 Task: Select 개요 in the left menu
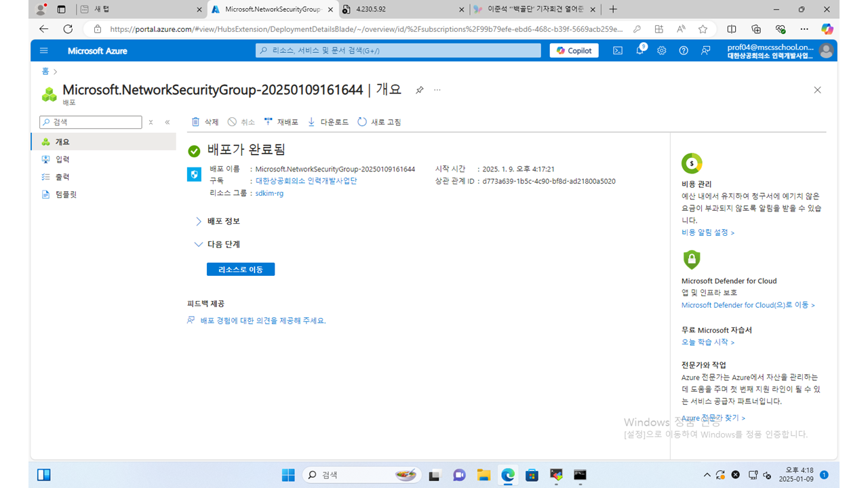pyautogui.click(x=103, y=142)
